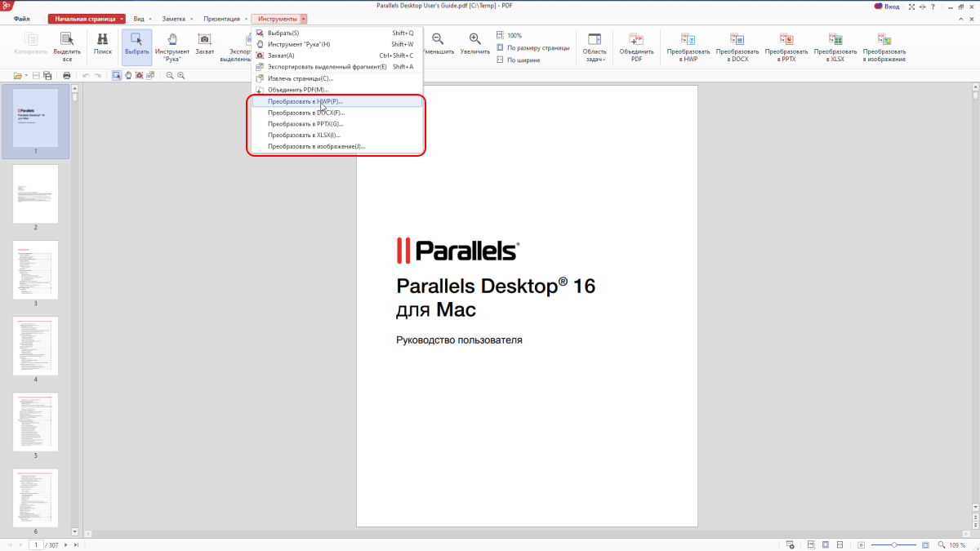Click the 109 % zoom value
Screen dimensions: 980x551
957,544
